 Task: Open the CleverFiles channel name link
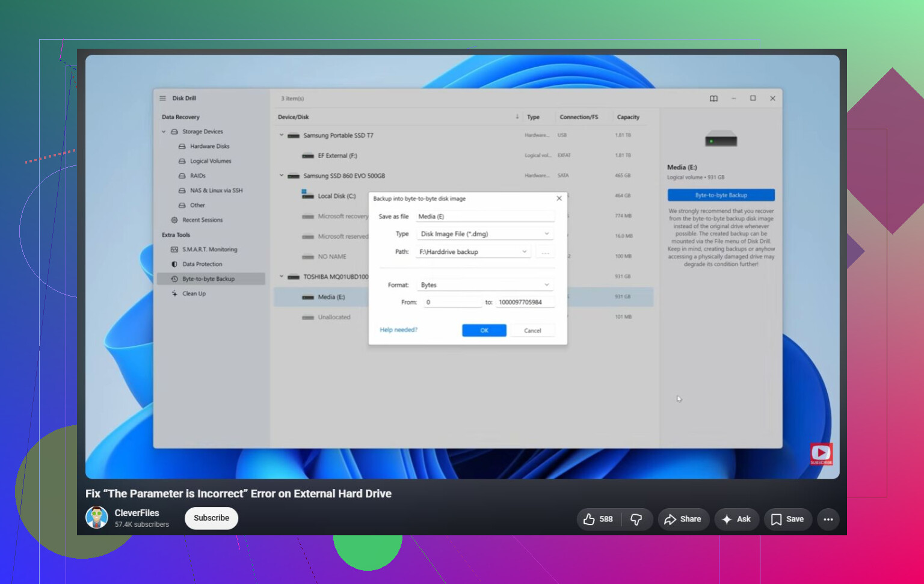click(x=137, y=513)
